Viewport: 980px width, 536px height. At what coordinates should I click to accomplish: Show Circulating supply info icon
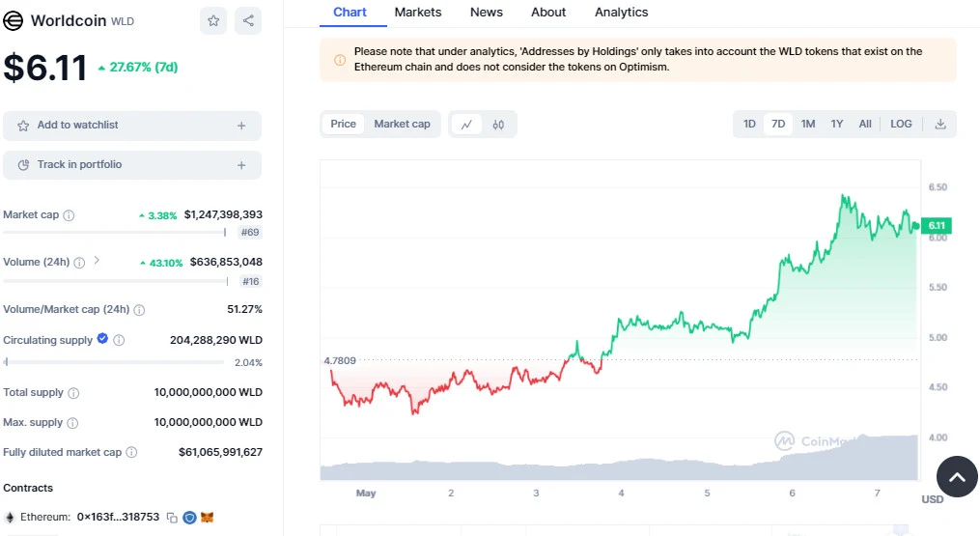[x=119, y=340]
